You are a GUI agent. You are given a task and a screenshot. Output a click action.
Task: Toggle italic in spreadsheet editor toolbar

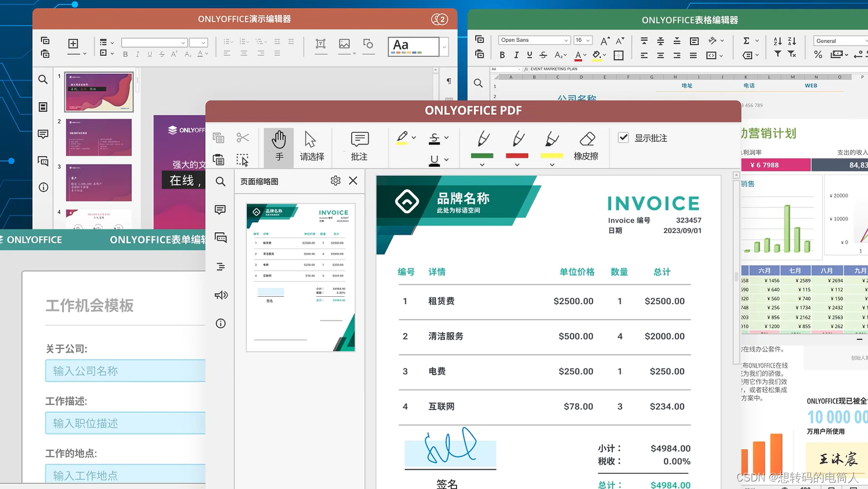tap(516, 55)
